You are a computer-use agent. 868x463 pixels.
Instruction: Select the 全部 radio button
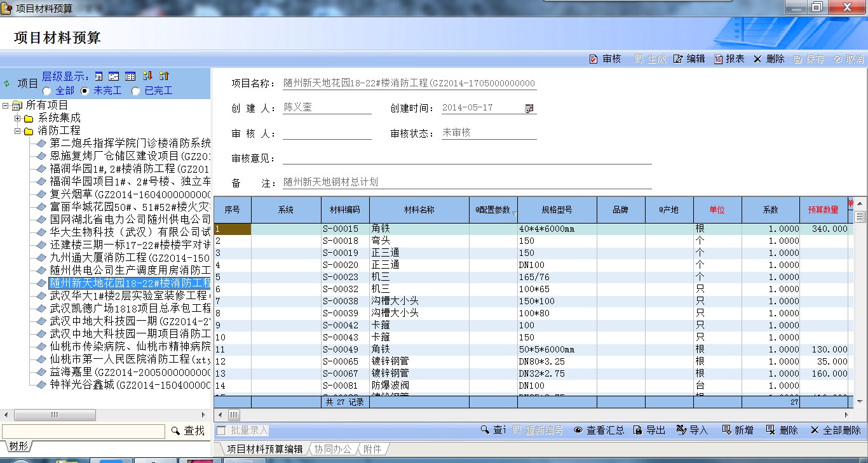point(47,91)
